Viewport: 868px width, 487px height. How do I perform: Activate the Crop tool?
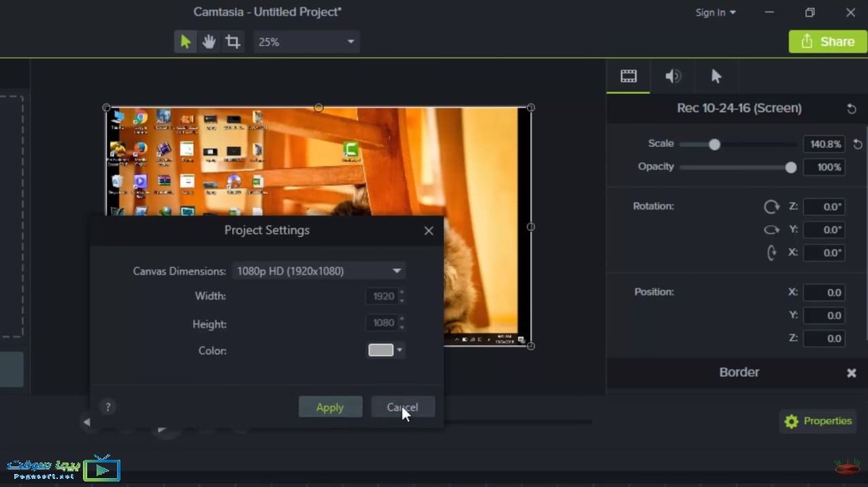click(x=233, y=42)
